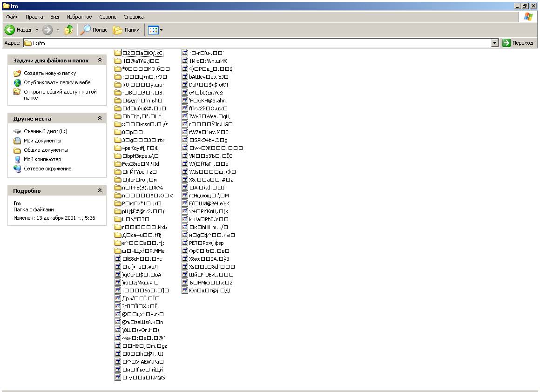Screen dimensions: 540x392
Task: Go up one folder level icon
Action: pyautogui.click(x=69, y=30)
